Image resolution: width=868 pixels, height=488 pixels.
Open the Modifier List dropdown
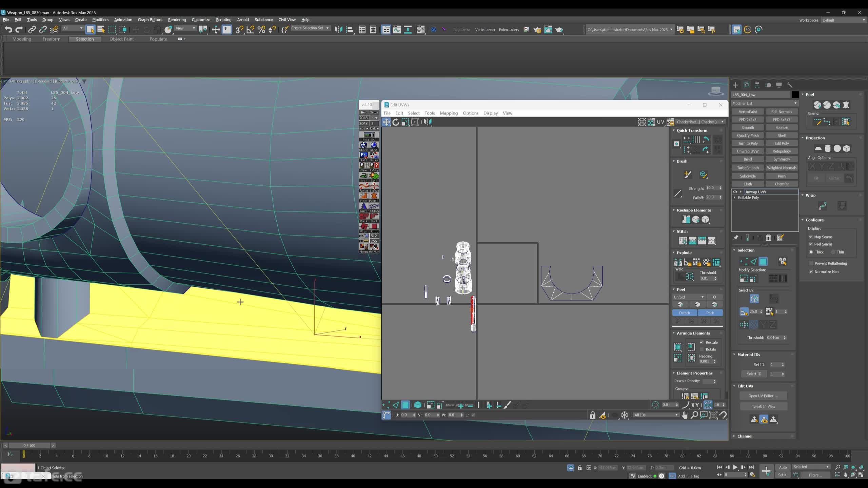pos(765,103)
